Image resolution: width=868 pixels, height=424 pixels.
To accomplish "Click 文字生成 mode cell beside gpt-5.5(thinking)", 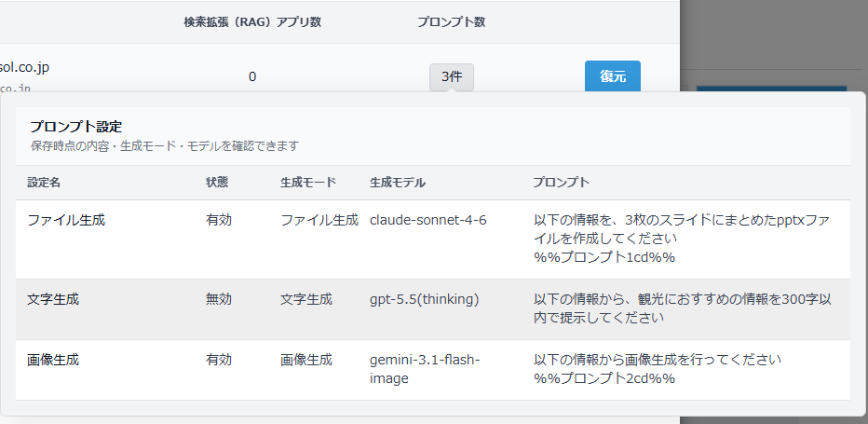I will 306,299.
